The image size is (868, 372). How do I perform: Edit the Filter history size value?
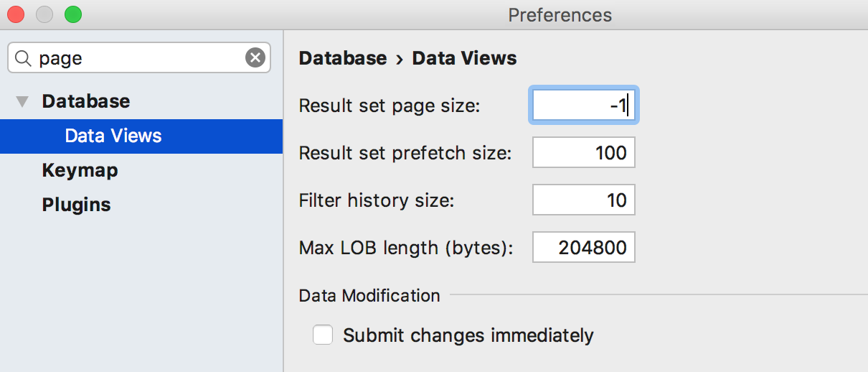tap(583, 200)
